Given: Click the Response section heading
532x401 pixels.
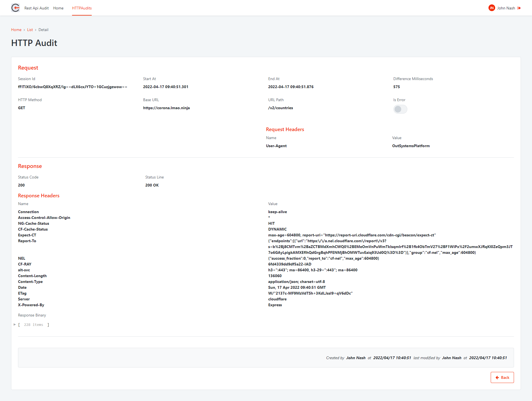Looking at the screenshot, I should pos(30,166).
